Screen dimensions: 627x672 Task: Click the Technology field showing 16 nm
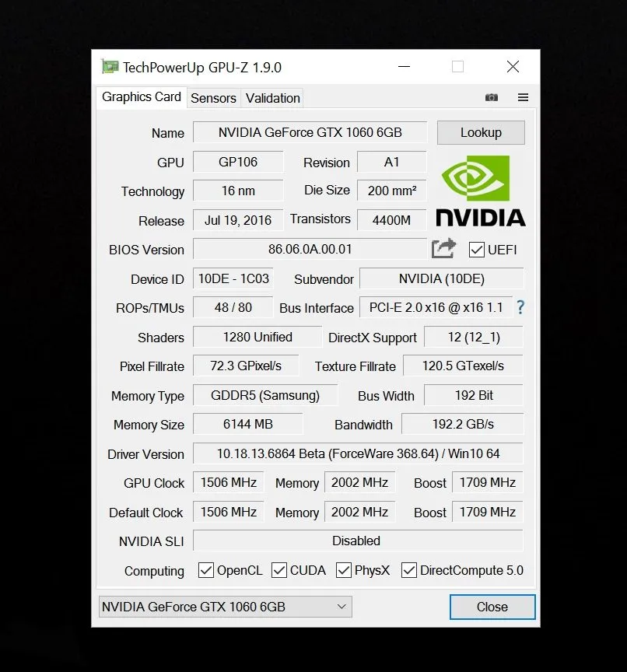[x=238, y=191]
